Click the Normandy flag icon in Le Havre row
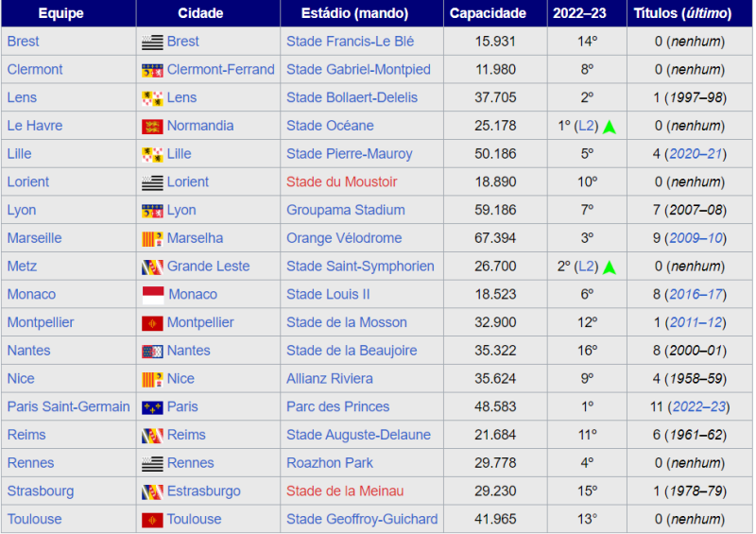Viewport: 756px width, 534px height. click(x=152, y=126)
